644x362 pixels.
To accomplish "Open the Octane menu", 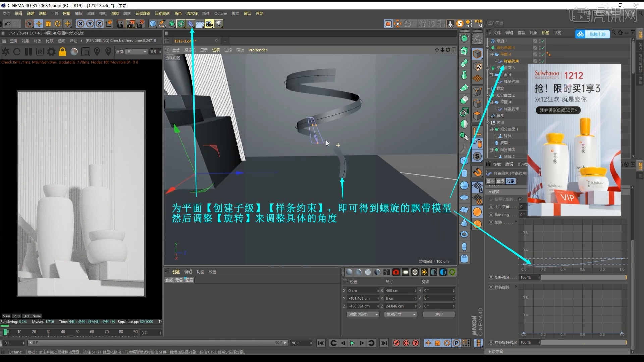I will (x=221, y=14).
